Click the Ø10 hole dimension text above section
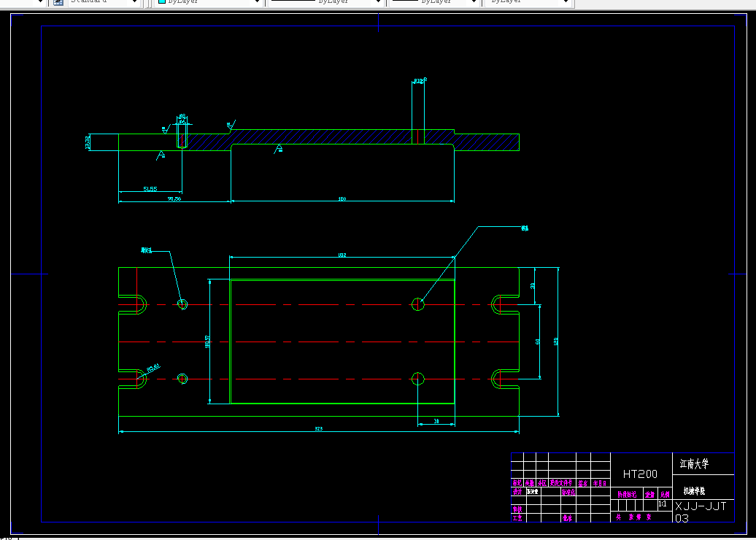 [x=419, y=80]
